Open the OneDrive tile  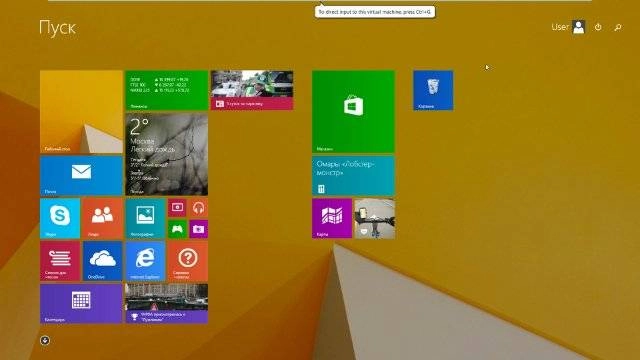click(102, 261)
